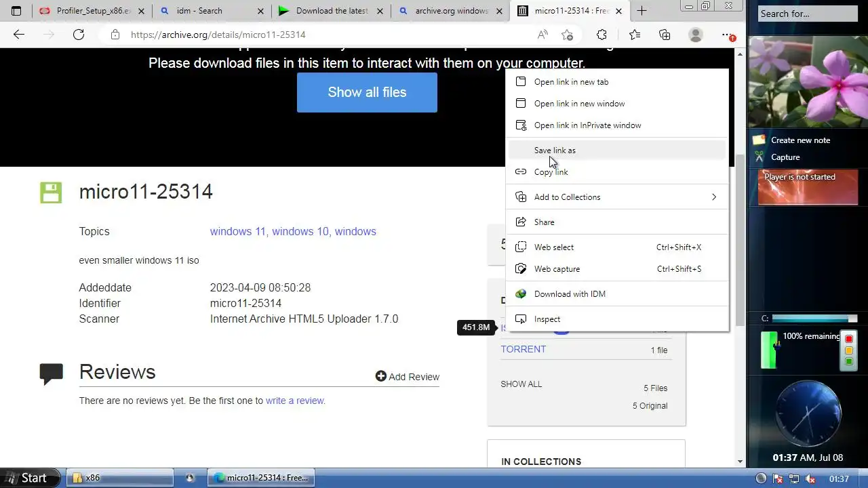
Task: Open Settings and more menu
Action: (728, 35)
